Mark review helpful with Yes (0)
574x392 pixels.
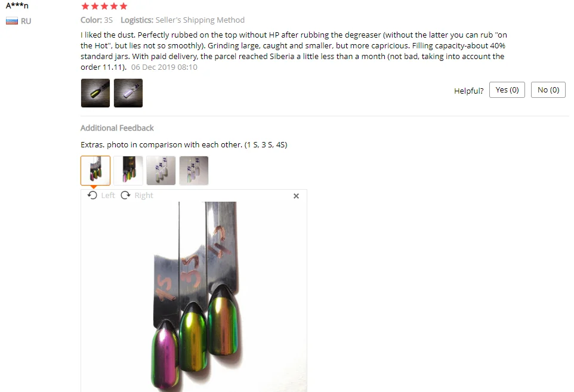click(x=507, y=90)
